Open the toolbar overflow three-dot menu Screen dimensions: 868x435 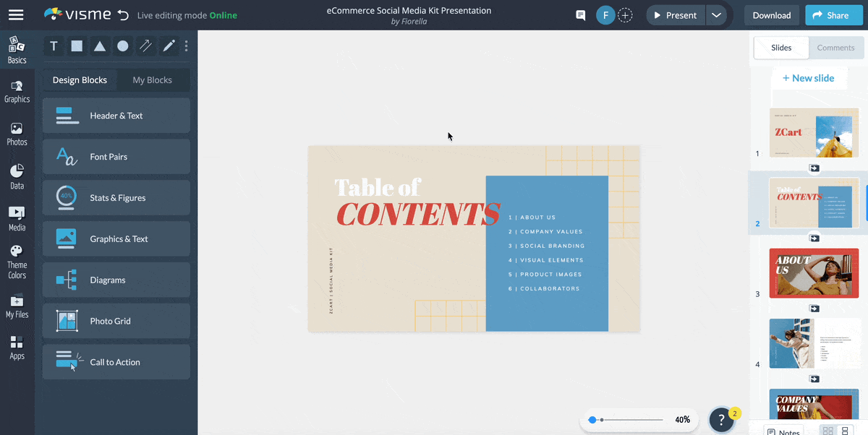coord(186,46)
